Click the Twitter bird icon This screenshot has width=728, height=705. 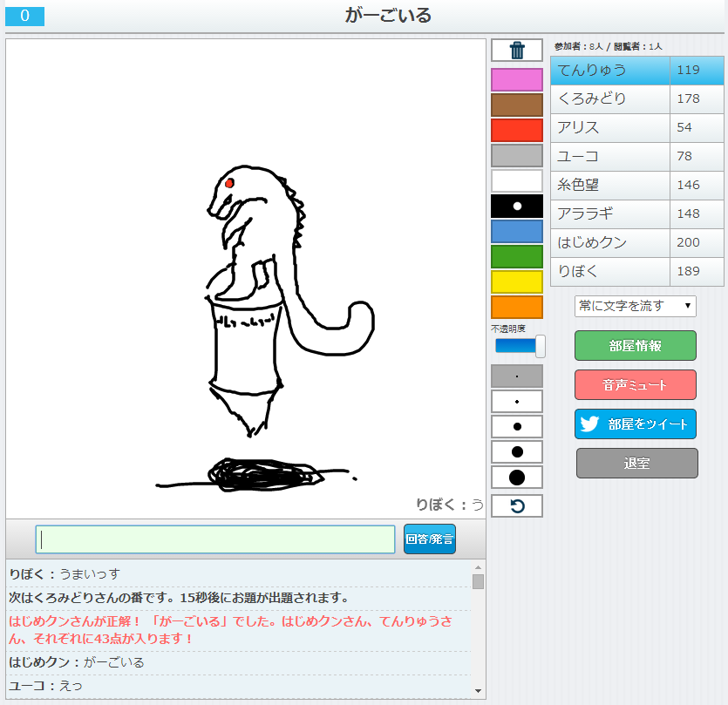pyautogui.click(x=589, y=424)
